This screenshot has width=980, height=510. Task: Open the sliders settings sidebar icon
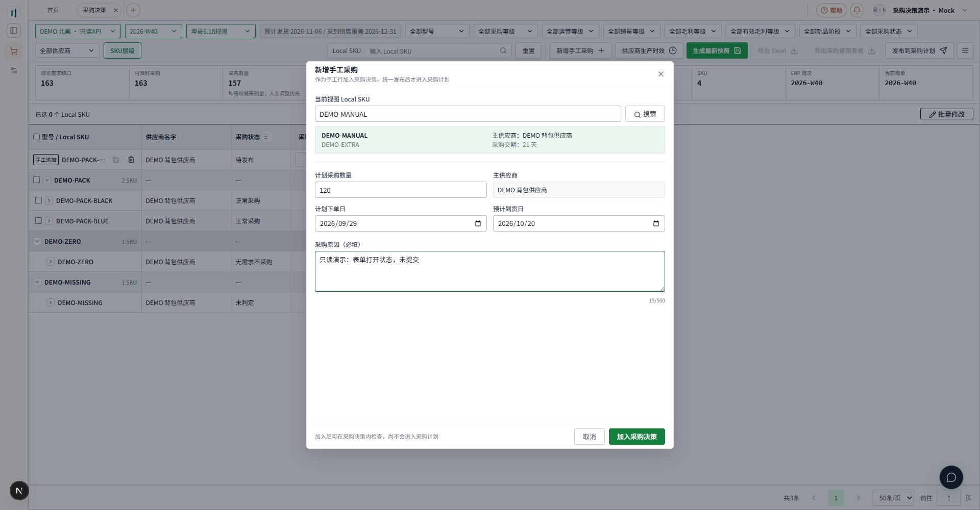pyautogui.click(x=14, y=70)
